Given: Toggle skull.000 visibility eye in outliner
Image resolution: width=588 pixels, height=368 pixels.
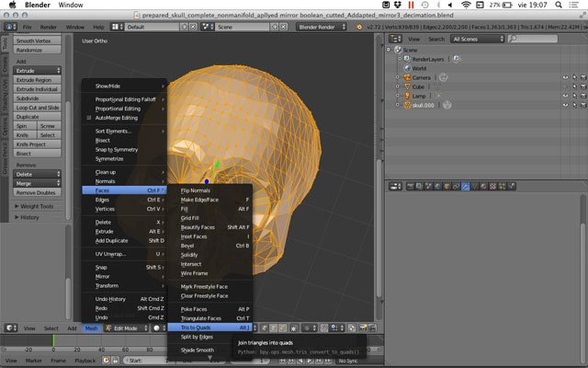Looking at the screenshot, I should tap(565, 105).
